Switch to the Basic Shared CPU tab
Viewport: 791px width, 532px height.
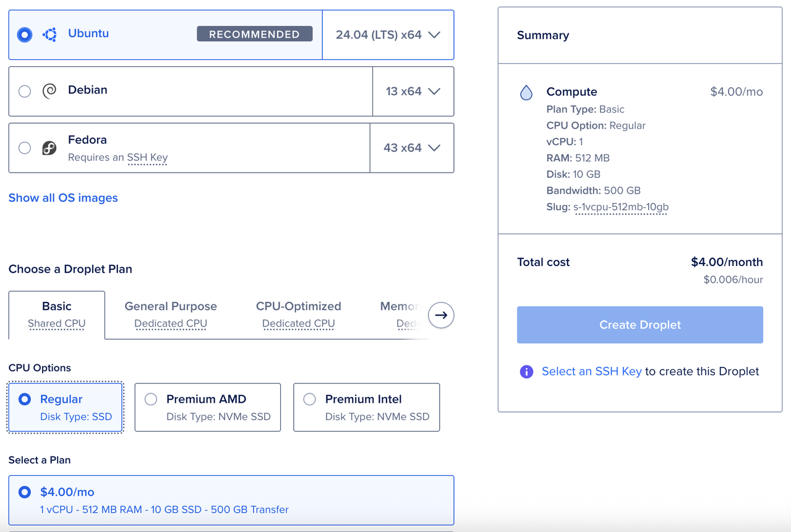pos(57,314)
